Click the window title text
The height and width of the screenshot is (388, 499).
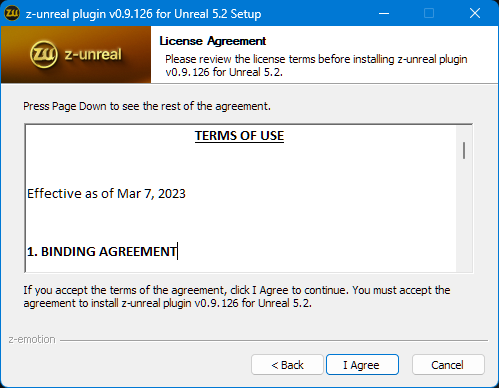[x=143, y=14]
